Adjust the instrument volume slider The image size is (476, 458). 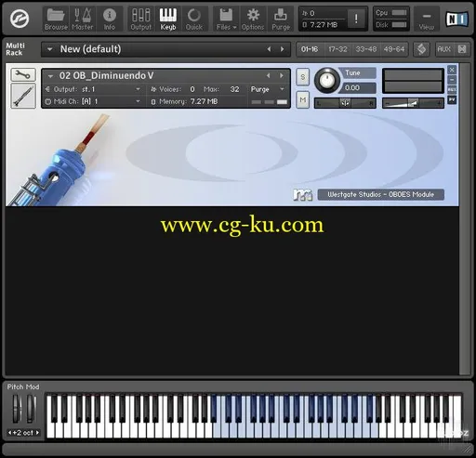413,103
